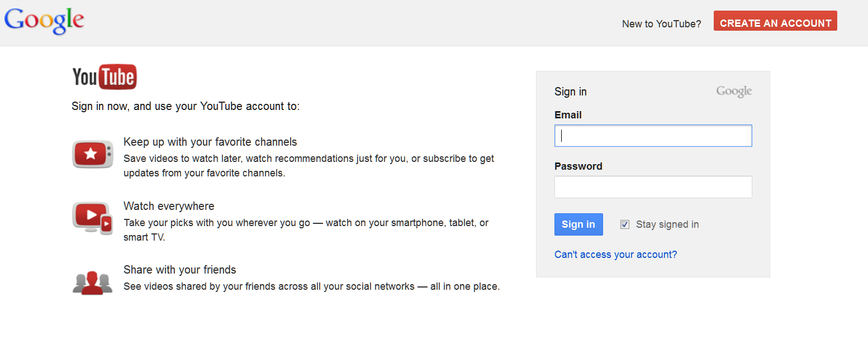The height and width of the screenshot is (340, 868).
Task: Open the Can't access your account link
Action: (x=615, y=255)
